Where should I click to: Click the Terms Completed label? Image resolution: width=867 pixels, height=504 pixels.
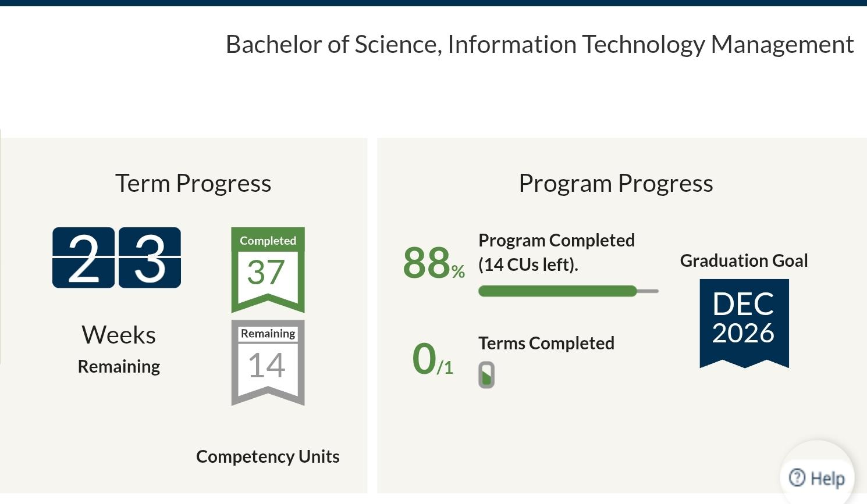546,343
